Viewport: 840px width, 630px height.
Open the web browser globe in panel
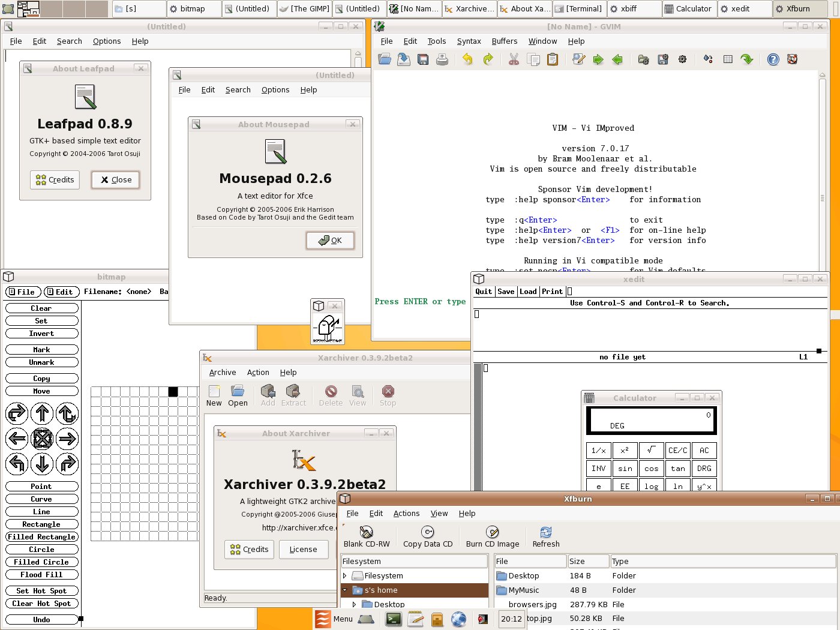[458, 619]
